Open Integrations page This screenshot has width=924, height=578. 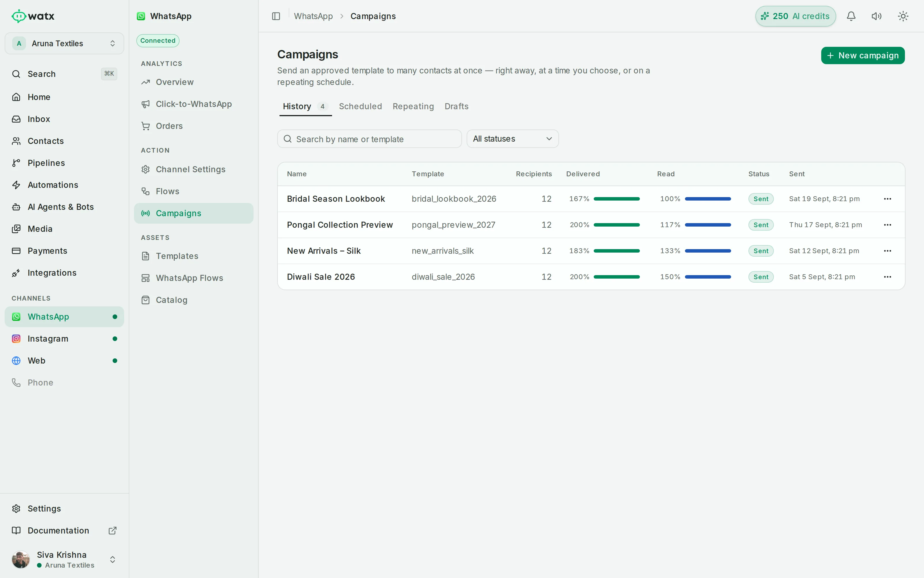point(64,273)
